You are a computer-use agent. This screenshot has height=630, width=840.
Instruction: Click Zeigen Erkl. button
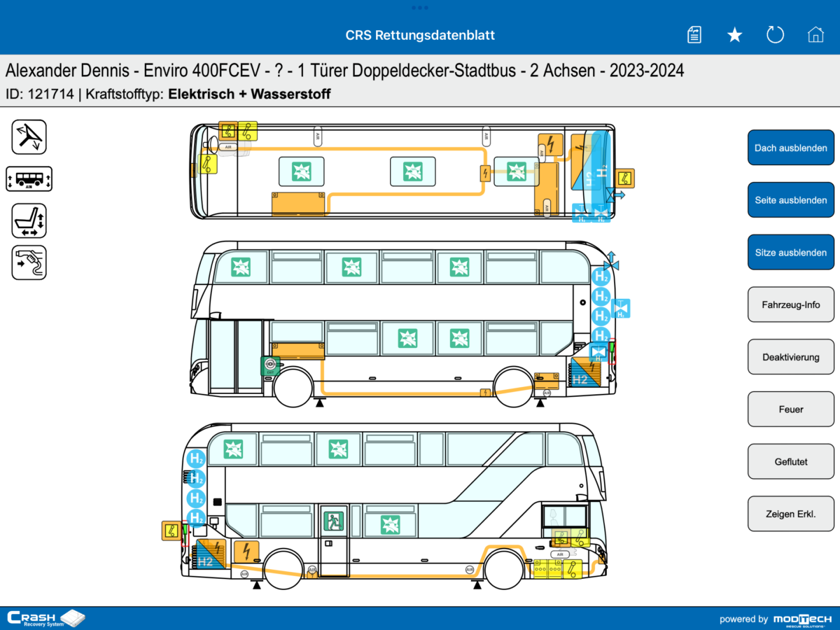(791, 514)
